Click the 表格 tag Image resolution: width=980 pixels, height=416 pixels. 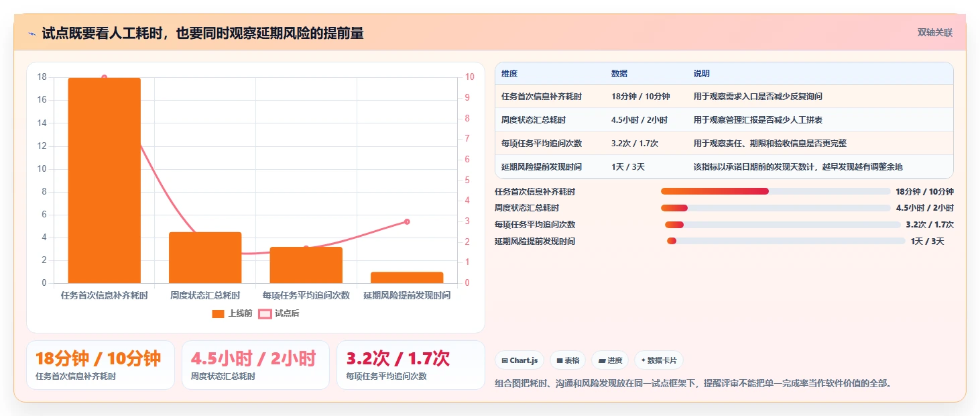click(568, 360)
